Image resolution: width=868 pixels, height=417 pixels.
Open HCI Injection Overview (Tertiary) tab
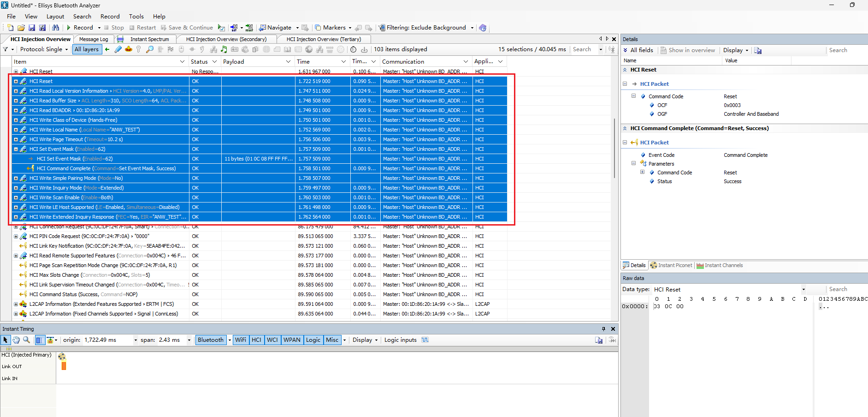pos(324,39)
